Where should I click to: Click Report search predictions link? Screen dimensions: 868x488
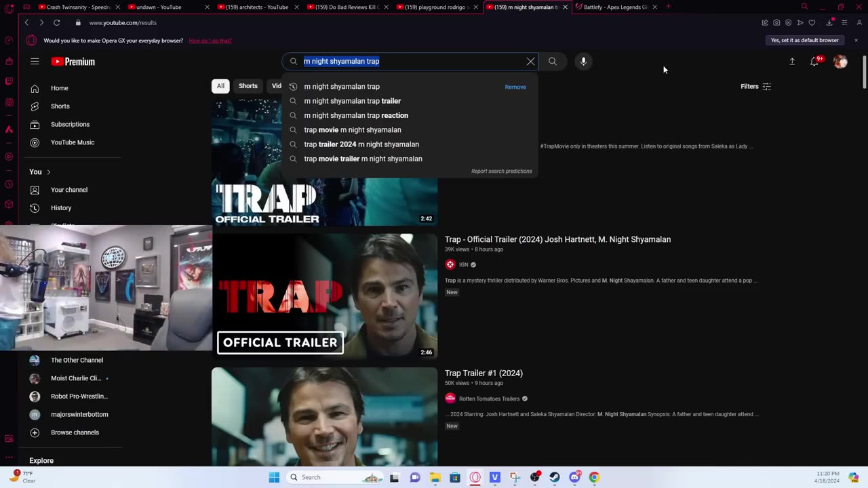[502, 171]
